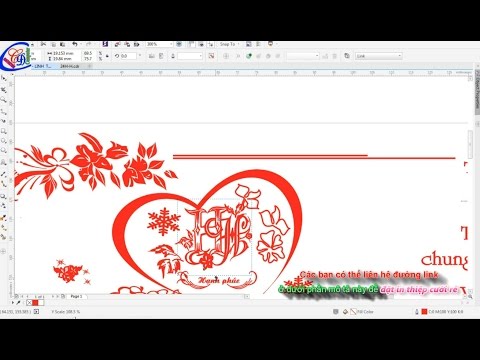Select the Polygon tool
The image size is (480, 360).
coord(4,151)
